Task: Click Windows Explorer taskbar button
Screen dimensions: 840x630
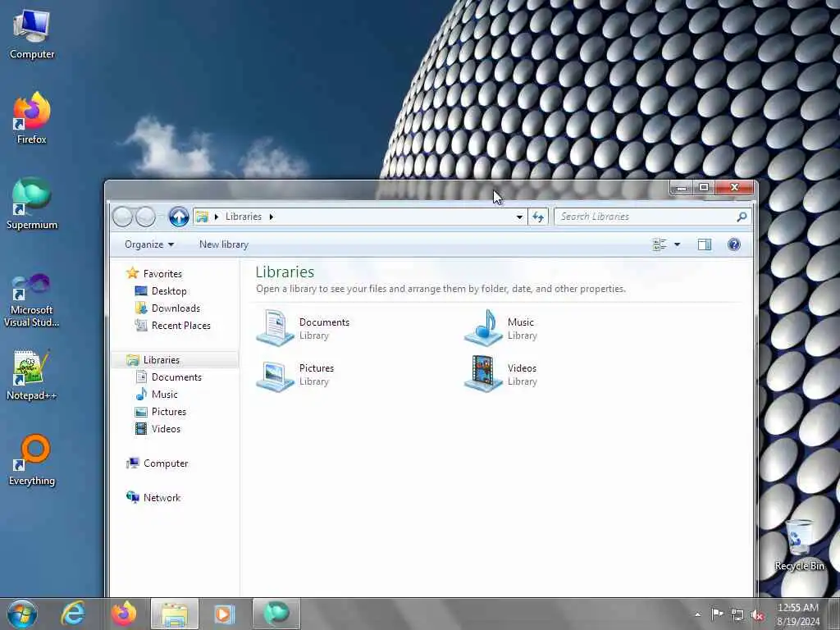Action: pos(174,614)
